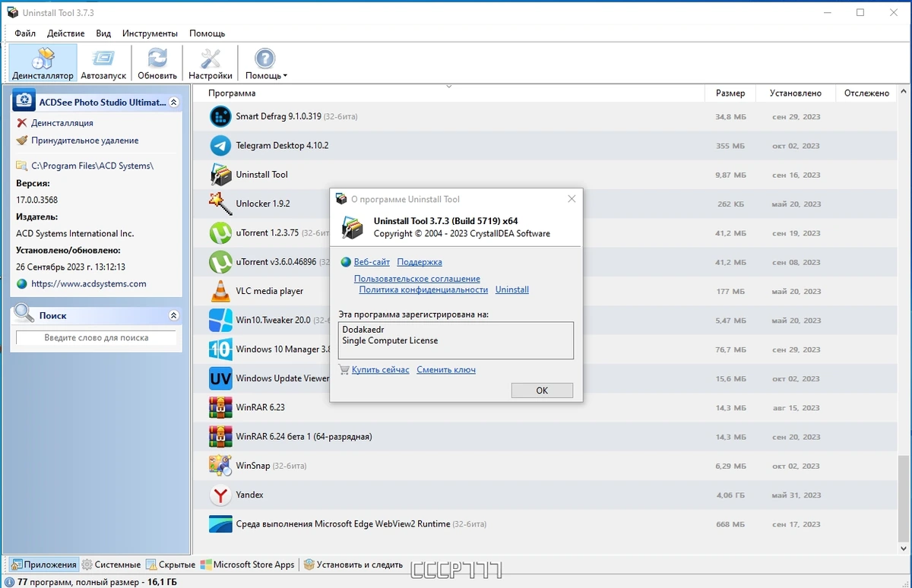Click the авг 15, 2023 install date
Image resolution: width=912 pixels, height=588 pixels.
pos(796,408)
